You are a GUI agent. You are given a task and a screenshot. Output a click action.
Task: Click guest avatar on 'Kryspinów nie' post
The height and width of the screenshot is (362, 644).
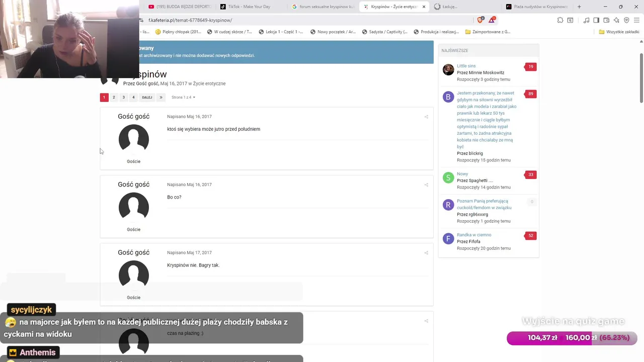pyautogui.click(x=134, y=275)
